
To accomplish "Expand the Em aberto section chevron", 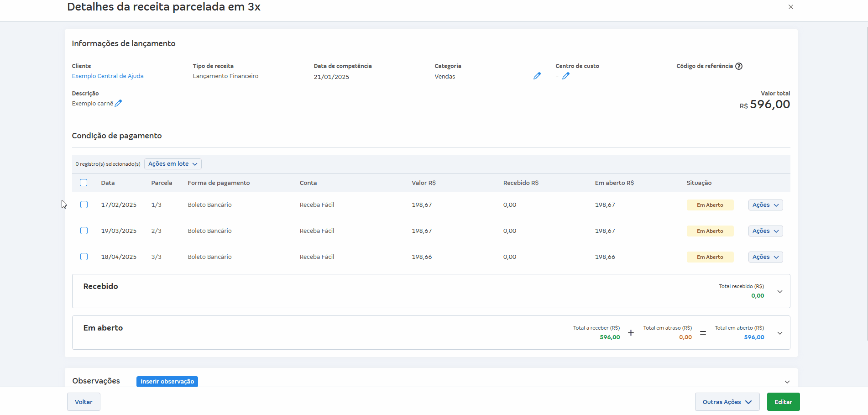I will coord(780,333).
